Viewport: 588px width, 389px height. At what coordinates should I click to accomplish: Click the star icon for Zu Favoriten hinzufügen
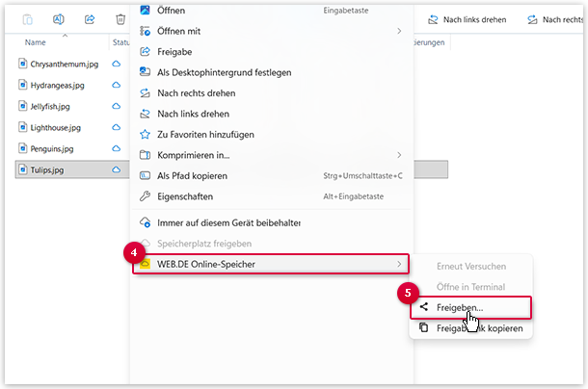point(146,134)
